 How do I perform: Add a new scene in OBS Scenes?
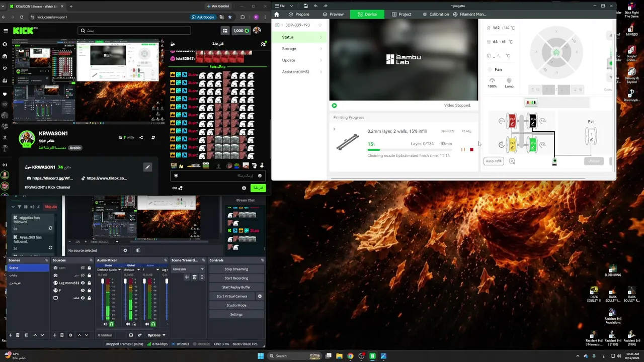pyautogui.click(x=10, y=335)
